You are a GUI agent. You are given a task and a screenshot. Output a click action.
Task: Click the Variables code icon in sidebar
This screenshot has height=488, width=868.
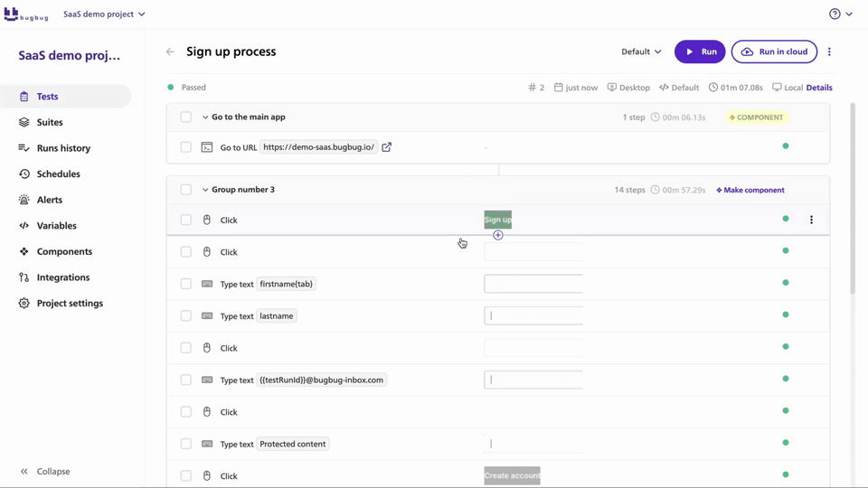click(x=24, y=226)
